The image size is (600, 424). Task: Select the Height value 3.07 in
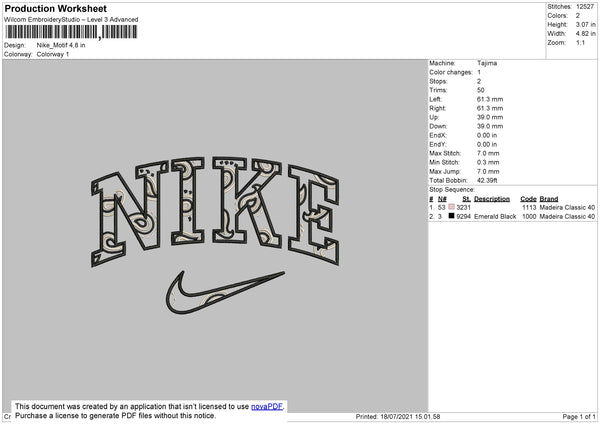point(585,24)
